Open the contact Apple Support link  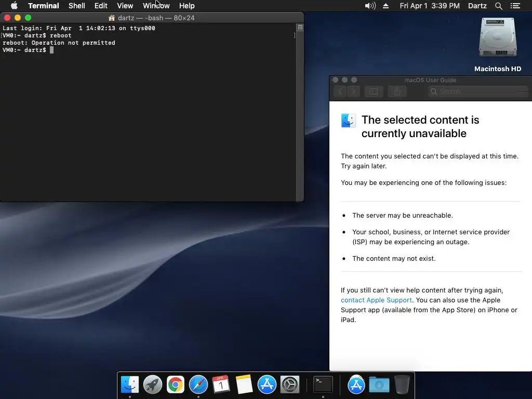(x=376, y=300)
